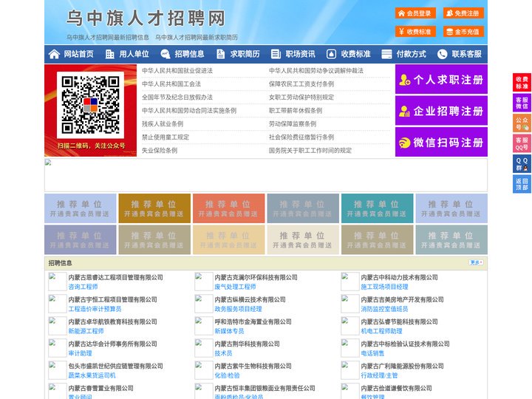532x399 pixels.
Task: Click the teal 推荐单位 tile
Action: [378, 208]
